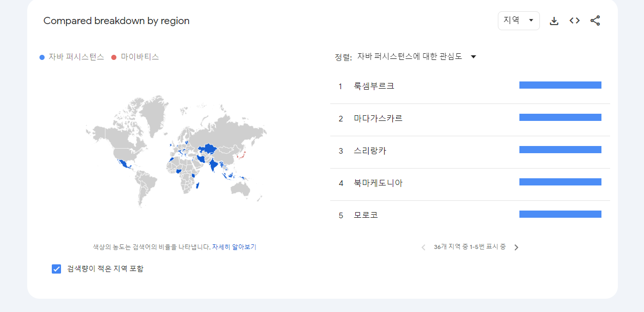Expand the 정렬 sort dropdown
Viewport: 644px width, 312px height.
pyautogui.click(x=416, y=57)
